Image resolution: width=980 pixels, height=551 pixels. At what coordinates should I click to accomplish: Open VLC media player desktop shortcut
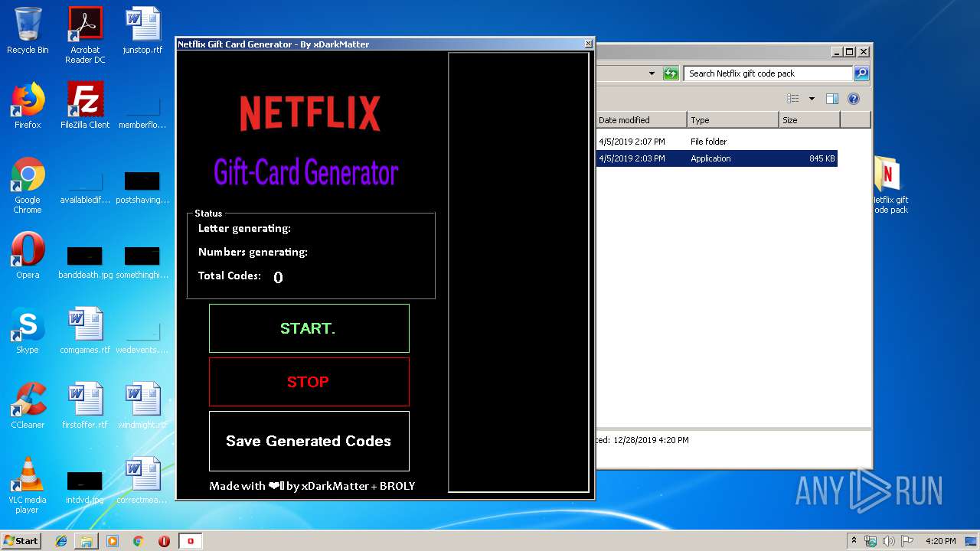pos(28,486)
